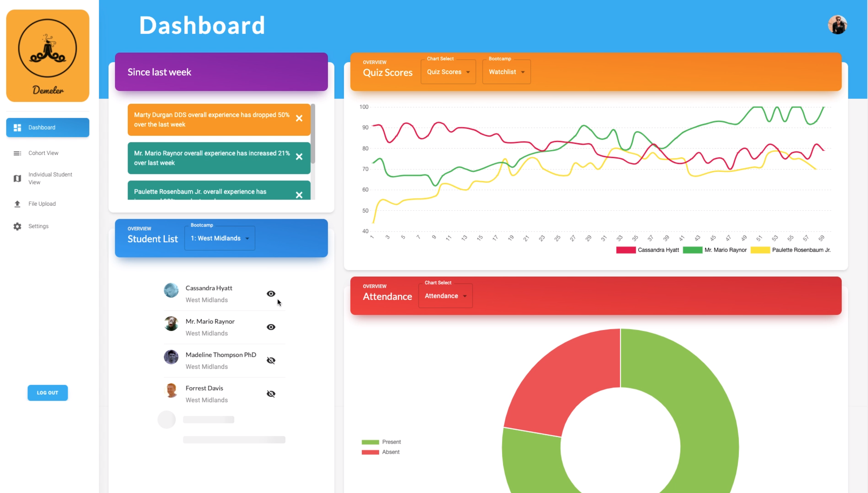868x493 pixels.
Task: Toggle visibility for Cassandra Hyatt
Action: pyautogui.click(x=271, y=293)
